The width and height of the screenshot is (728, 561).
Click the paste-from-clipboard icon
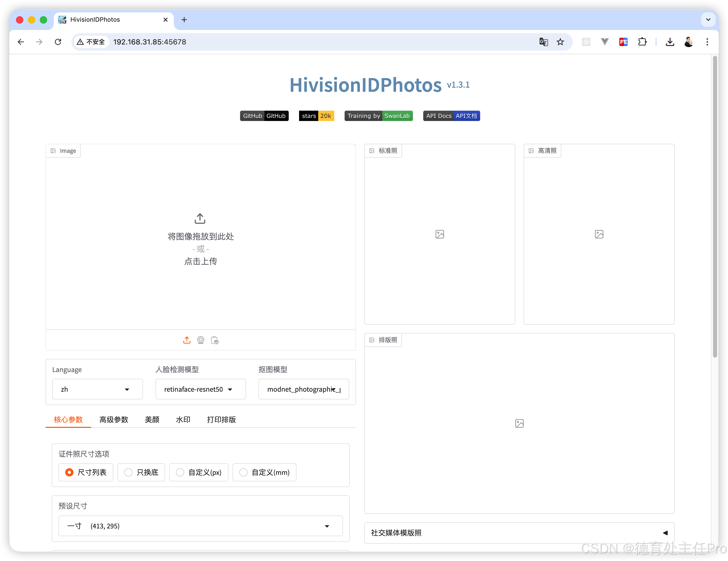(215, 340)
